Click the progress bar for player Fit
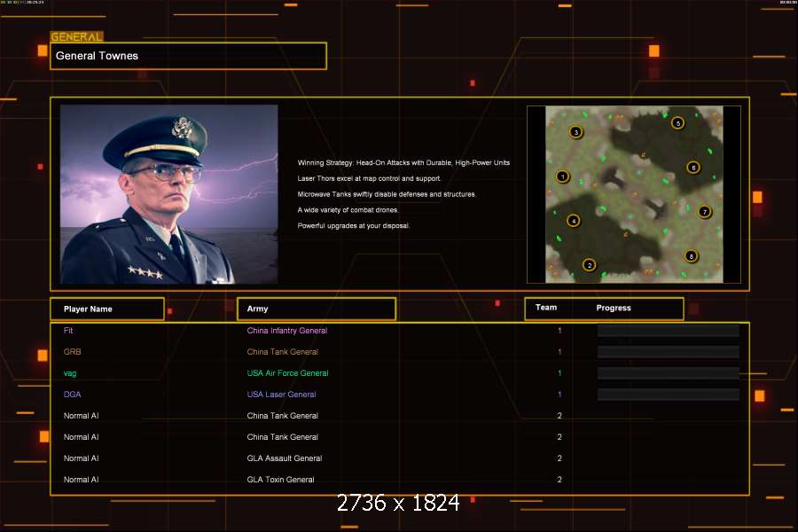 669,331
